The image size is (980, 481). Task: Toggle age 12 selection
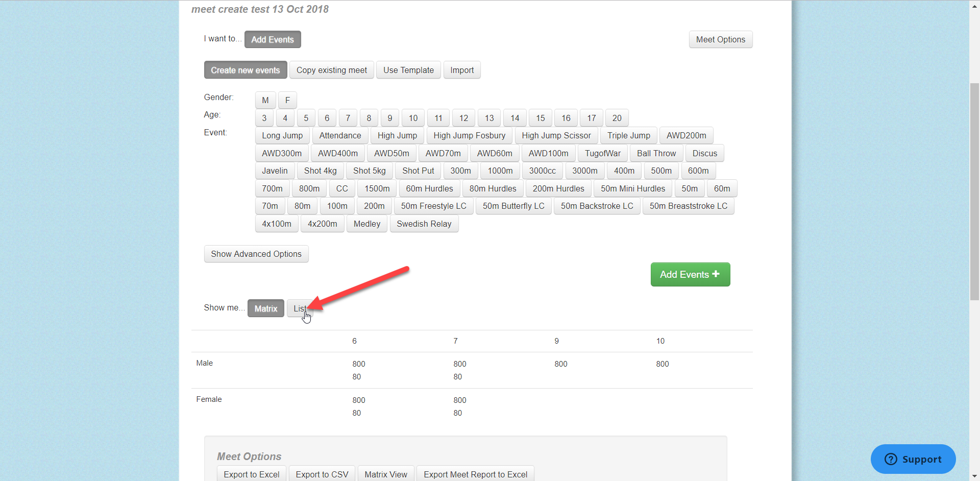coord(463,117)
